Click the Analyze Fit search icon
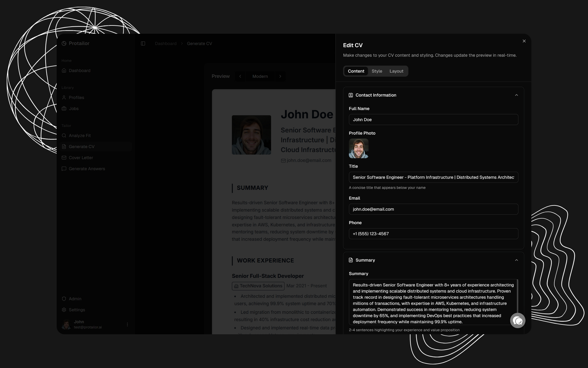588x368 pixels. [x=64, y=136]
